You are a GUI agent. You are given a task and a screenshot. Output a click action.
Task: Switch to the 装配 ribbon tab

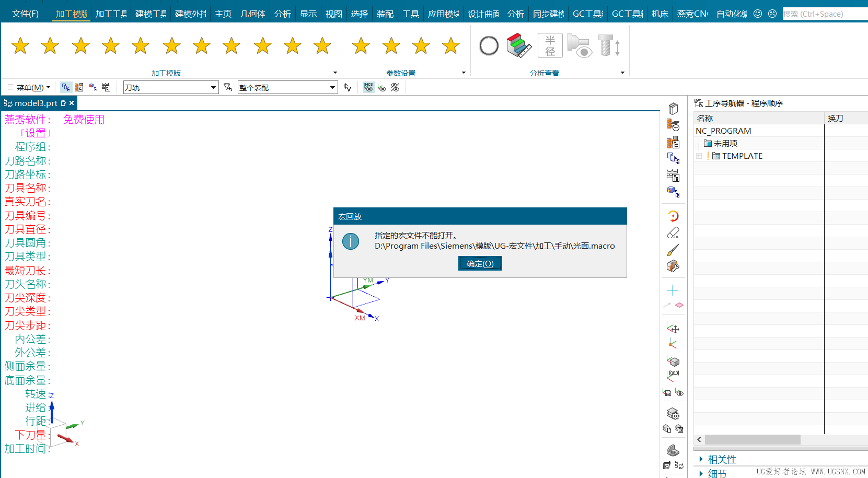[385, 14]
